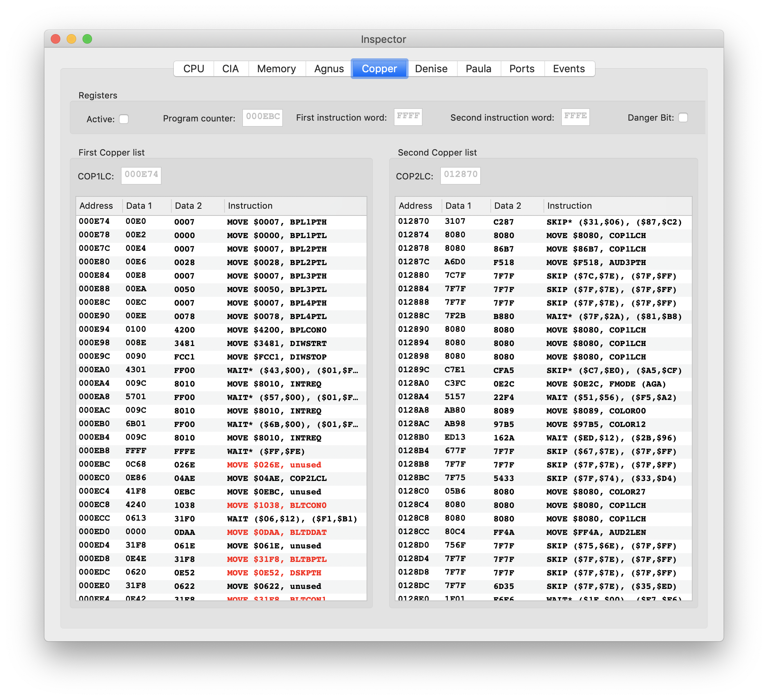Toggle the Danger Bit checkbox

click(683, 117)
